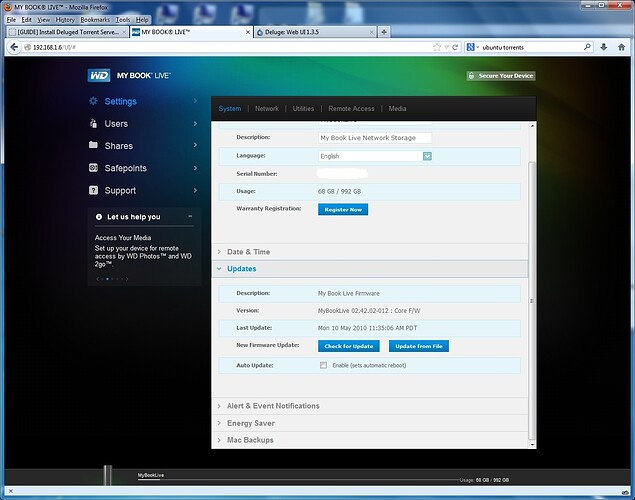Open a new tab with plus button
Screen dimensions: 635x500
[x=384, y=32]
